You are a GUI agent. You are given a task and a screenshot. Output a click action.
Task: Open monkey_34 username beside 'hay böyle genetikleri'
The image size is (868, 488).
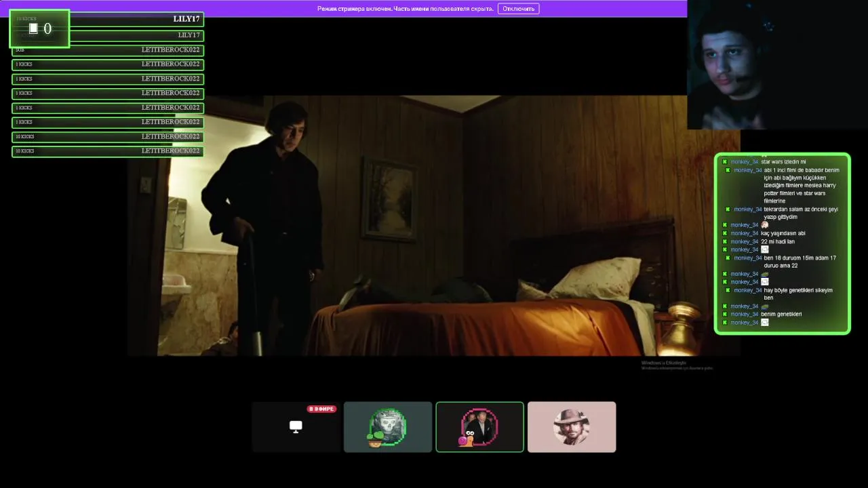point(748,290)
